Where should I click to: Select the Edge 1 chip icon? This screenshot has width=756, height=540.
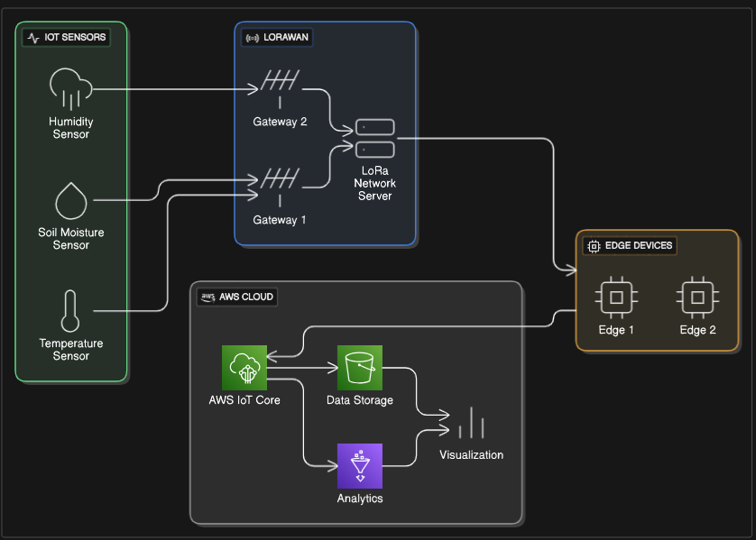click(x=617, y=296)
